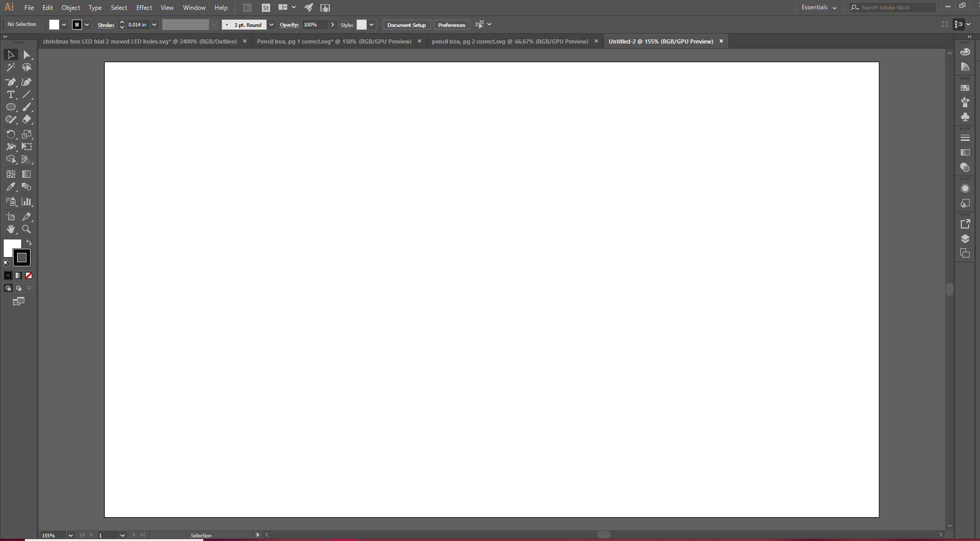
Task: Select the Rotate tool
Action: (x=10, y=134)
